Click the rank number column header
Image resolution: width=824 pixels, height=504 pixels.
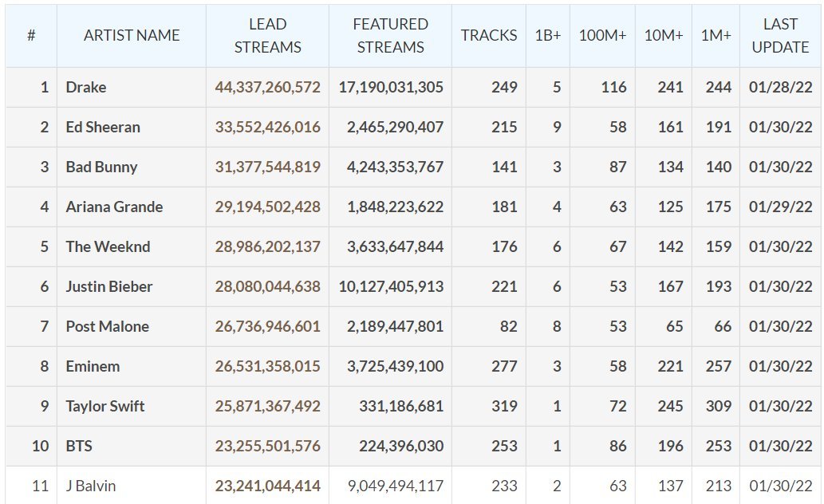31,36
